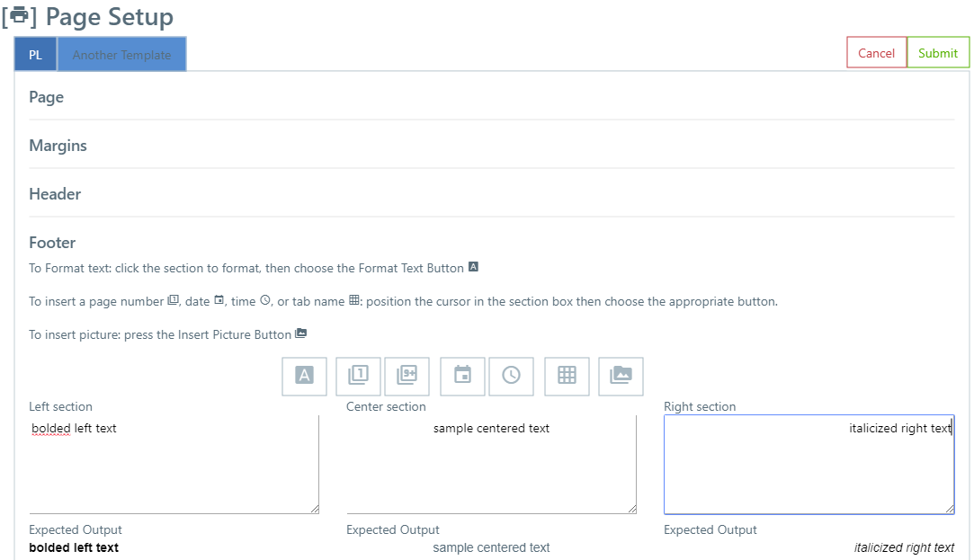This screenshot has height=560, width=974.
Task: Insert the current date
Action: tap(462, 376)
